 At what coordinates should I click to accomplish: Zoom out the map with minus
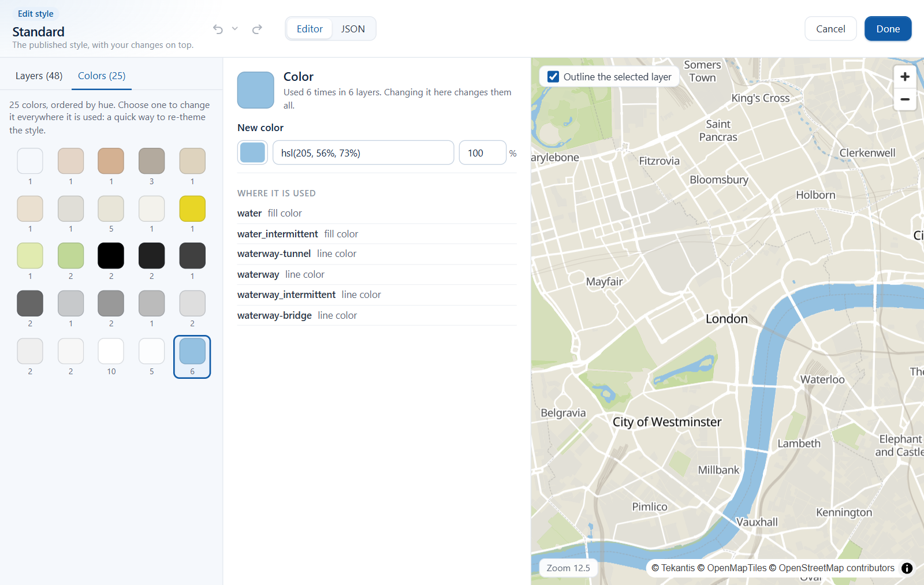coord(905,99)
